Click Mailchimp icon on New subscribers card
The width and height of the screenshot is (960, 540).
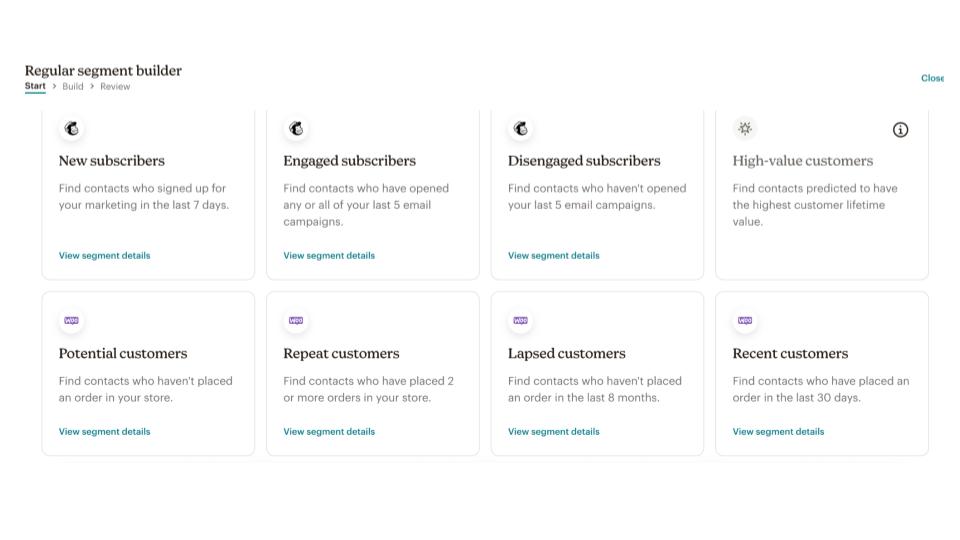coord(72,129)
